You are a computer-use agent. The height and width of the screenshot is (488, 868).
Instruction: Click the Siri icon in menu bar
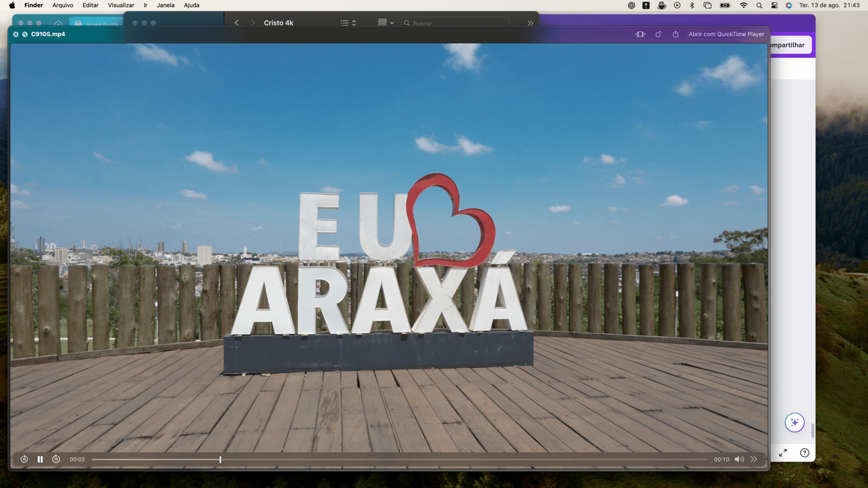788,5
